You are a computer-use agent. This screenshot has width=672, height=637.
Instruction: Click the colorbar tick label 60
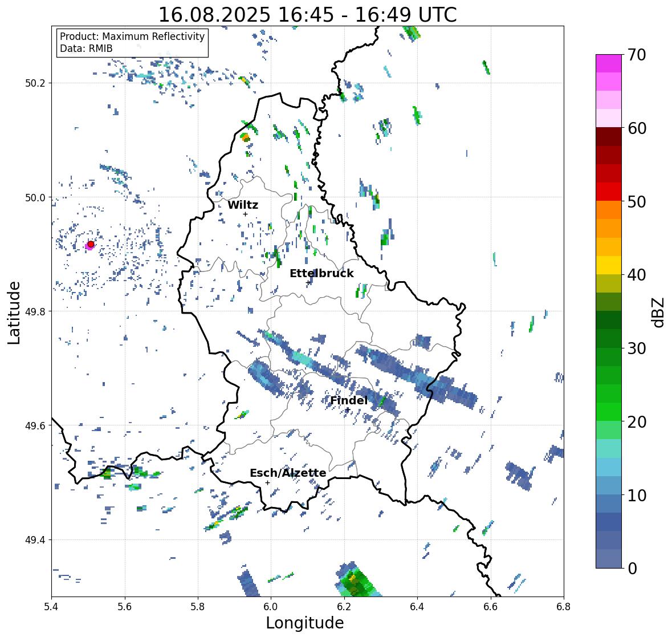tap(637, 128)
